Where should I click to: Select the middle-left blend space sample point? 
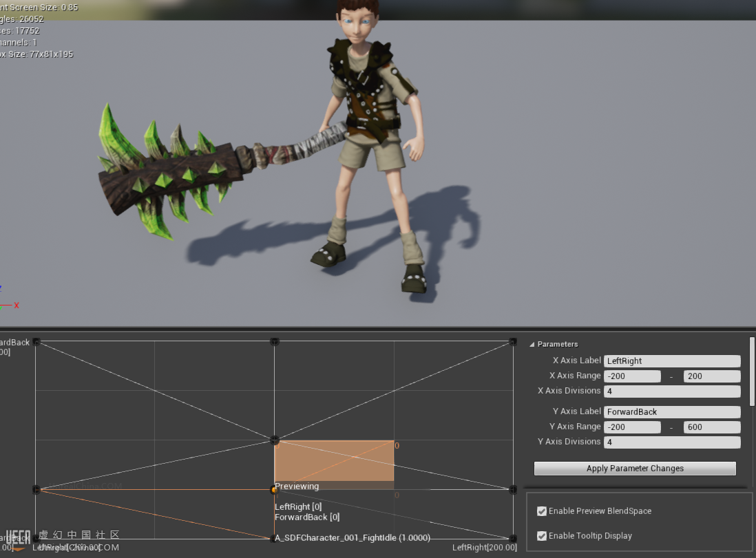click(36, 489)
